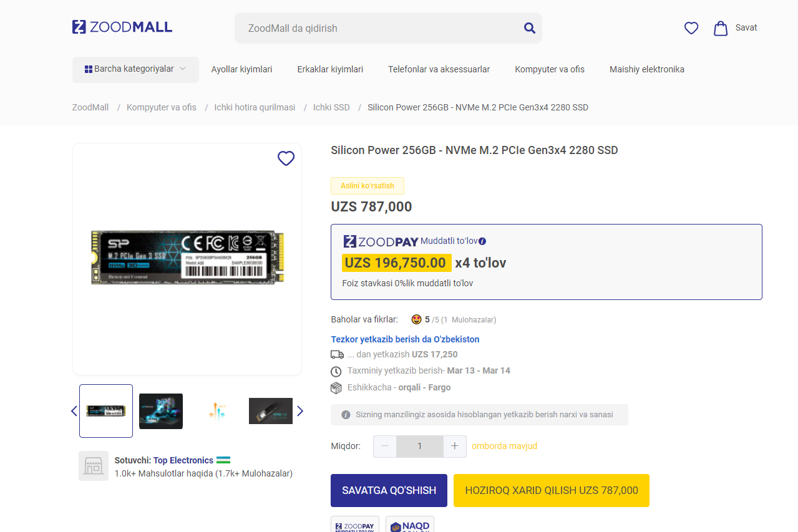Open the shopping bag cart icon
Screen dimensions: 798x532
[x=721, y=28]
